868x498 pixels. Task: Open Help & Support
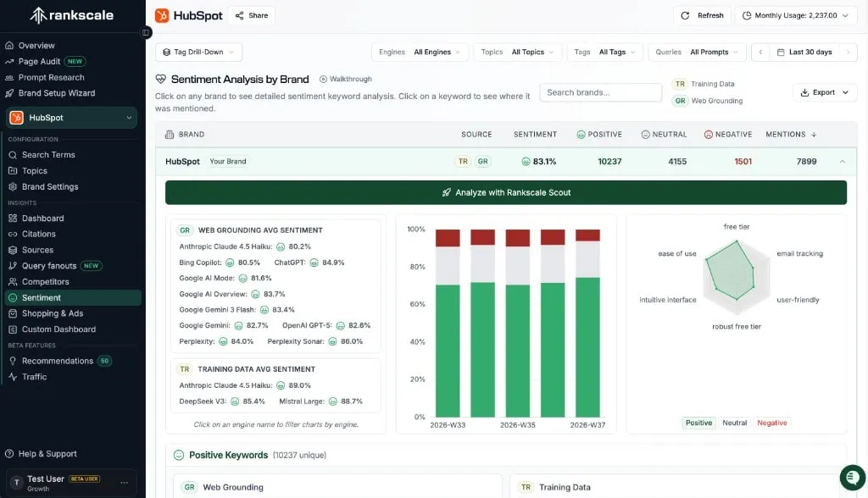(x=47, y=454)
